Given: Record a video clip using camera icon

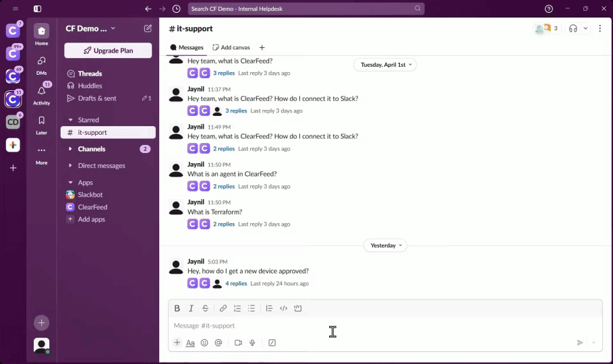Looking at the screenshot, I should [238, 342].
